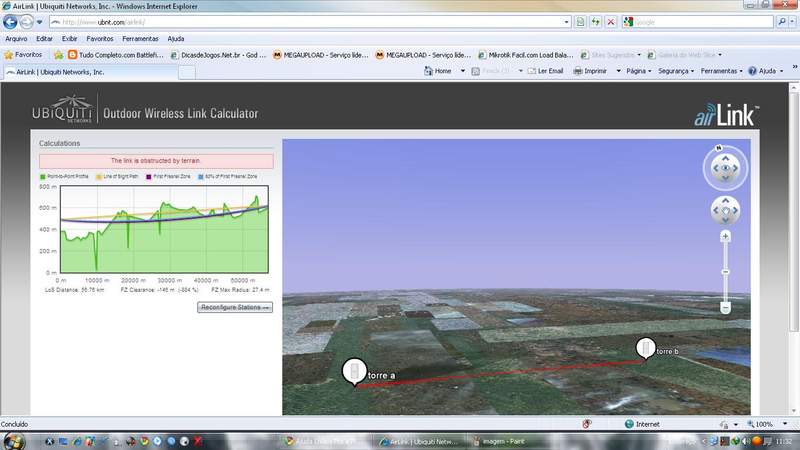Open the Ajuda menu in menu bar

[176, 39]
